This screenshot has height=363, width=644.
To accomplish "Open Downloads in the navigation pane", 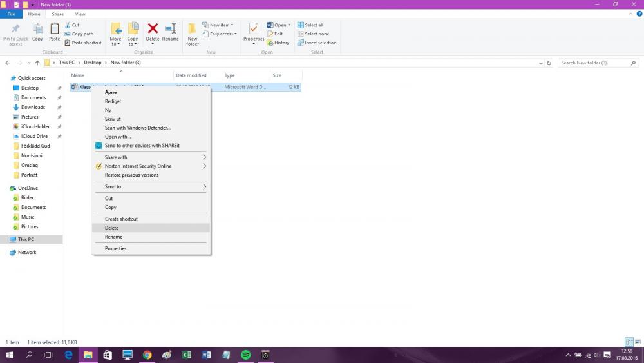I will tap(33, 107).
